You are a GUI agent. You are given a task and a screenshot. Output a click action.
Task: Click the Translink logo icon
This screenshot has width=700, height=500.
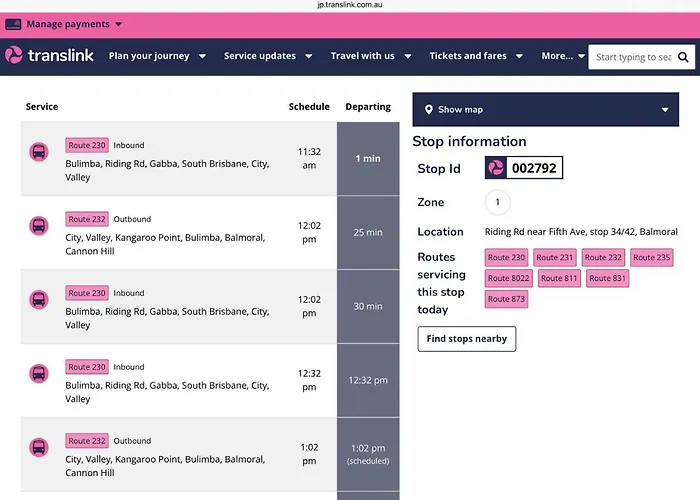(15, 56)
